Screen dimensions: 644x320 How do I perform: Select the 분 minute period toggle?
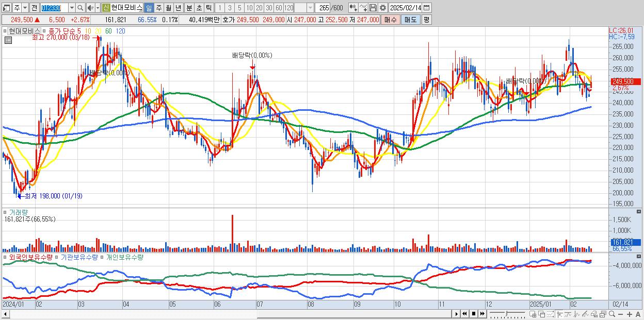pos(189,8)
